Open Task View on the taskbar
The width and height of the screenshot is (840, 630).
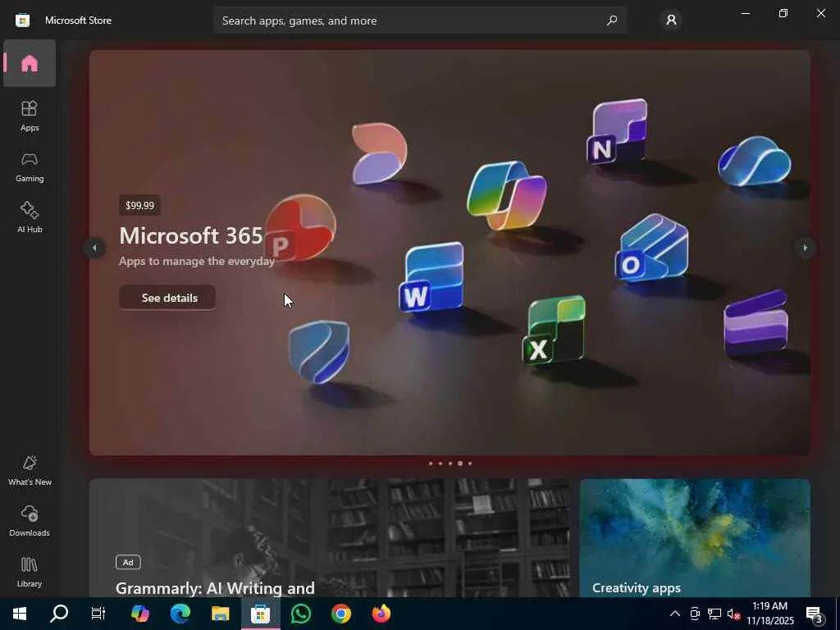coord(98,614)
